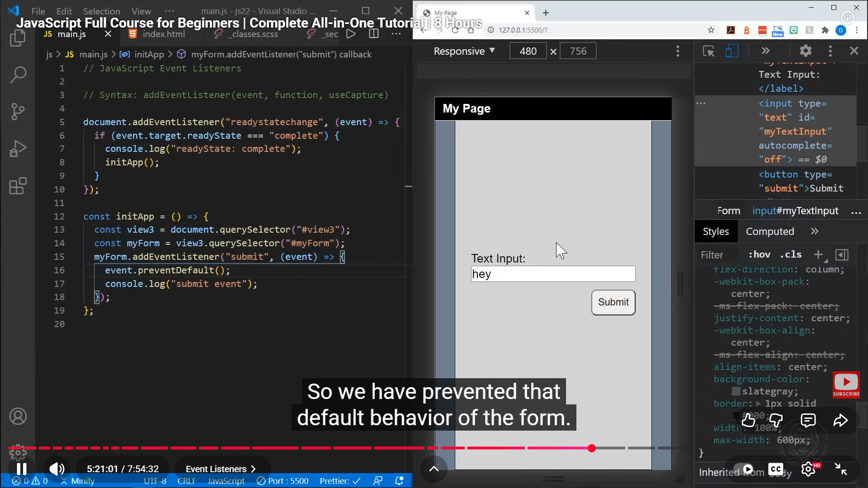Toggle the device toolbar icon
The width and height of the screenshot is (868, 488).
(x=731, y=51)
